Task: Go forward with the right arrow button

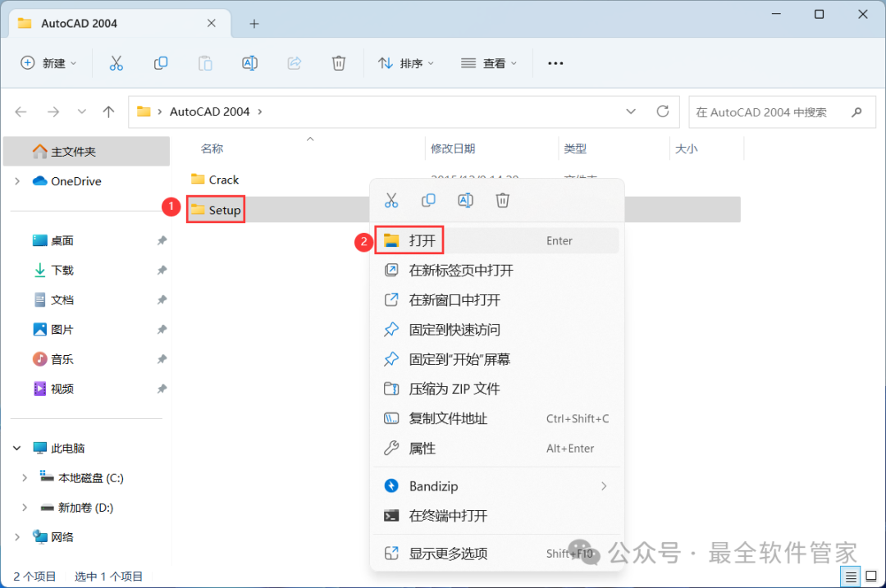Action: click(x=53, y=112)
